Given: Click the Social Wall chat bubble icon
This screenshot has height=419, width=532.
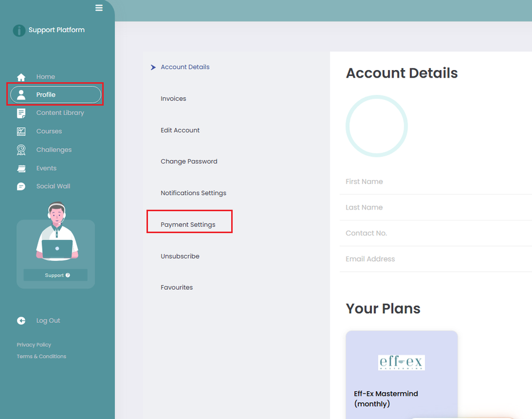Looking at the screenshot, I should pyautogui.click(x=21, y=186).
